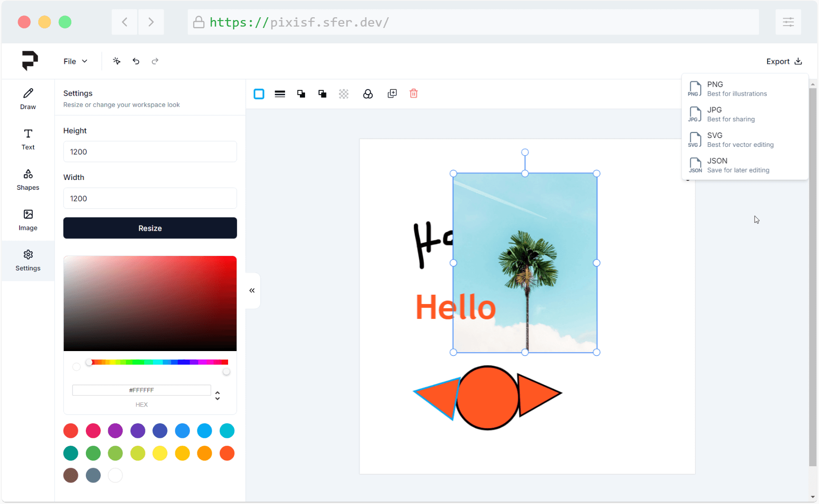Select the brown color swatch
The image size is (819, 504).
point(71,476)
